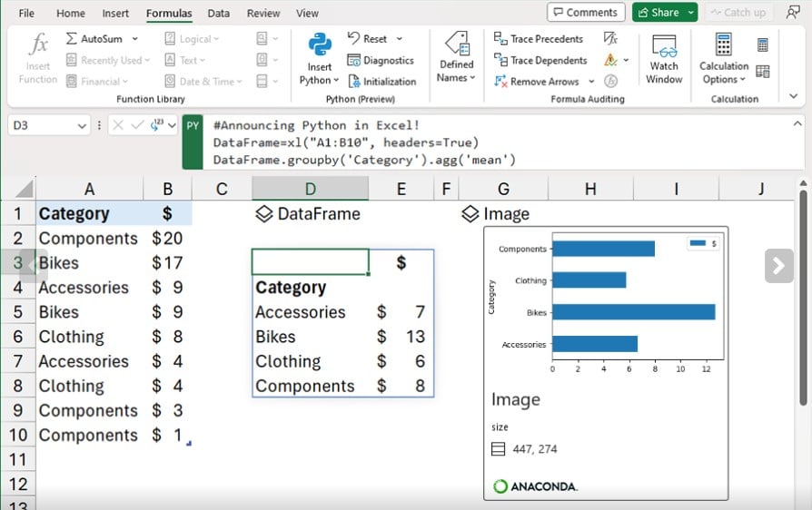The height and width of the screenshot is (510, 812).
Task: Click the green Share button
Action: [x=658, y=13]
